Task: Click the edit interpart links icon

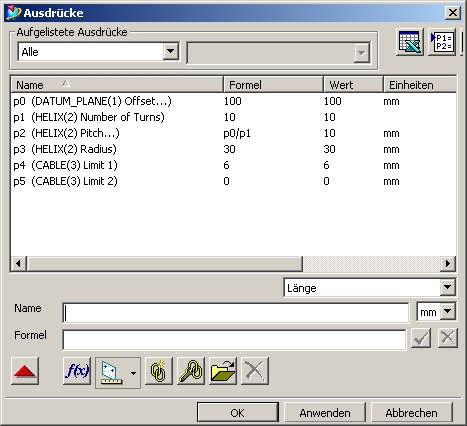Action: [x=191, y=371]
